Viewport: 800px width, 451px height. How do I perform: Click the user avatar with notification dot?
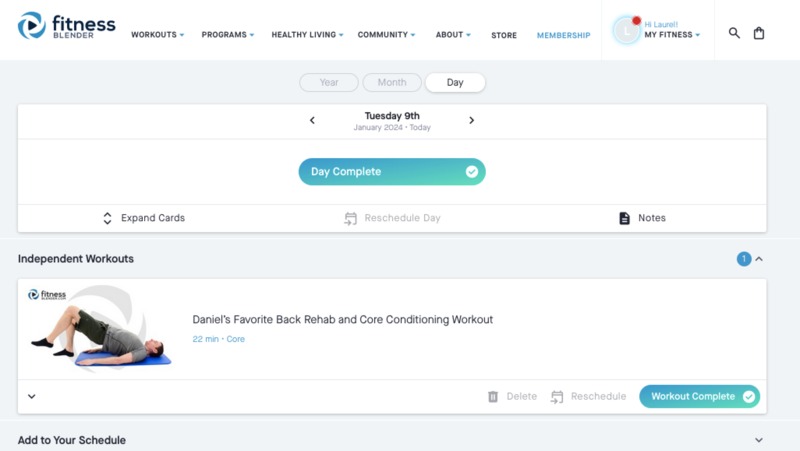pyautogui.click(x=627, y=30)
